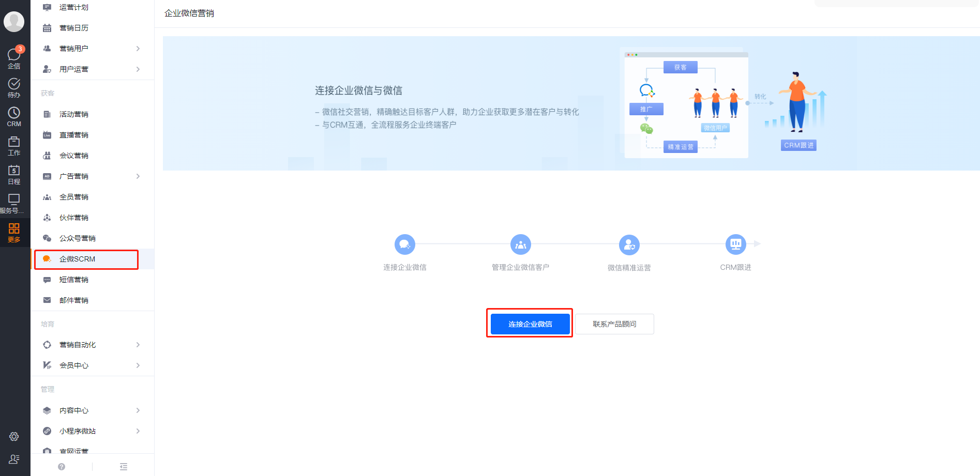Viewport: 980px width, 476px height.
Task: Click the help question-mark icon
Action: [x=62, y=467]
